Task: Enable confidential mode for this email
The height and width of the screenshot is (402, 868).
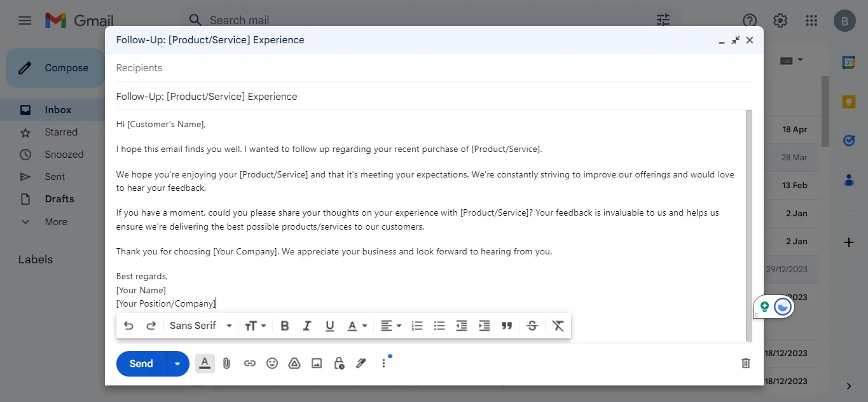Action: pyautogui.click(x=338, y=363)
